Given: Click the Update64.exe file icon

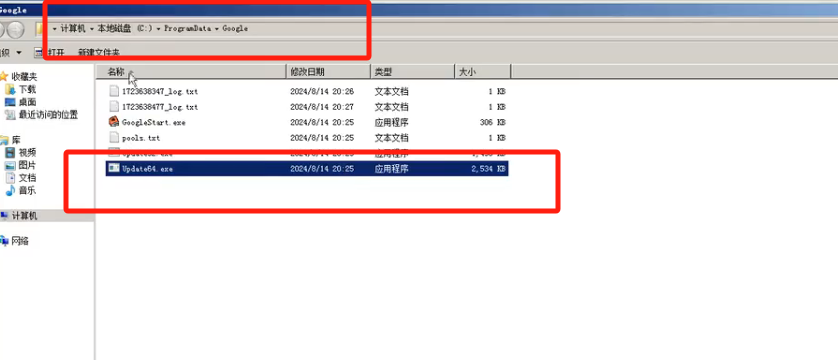Looking at the screenshot, I should 113,168.
